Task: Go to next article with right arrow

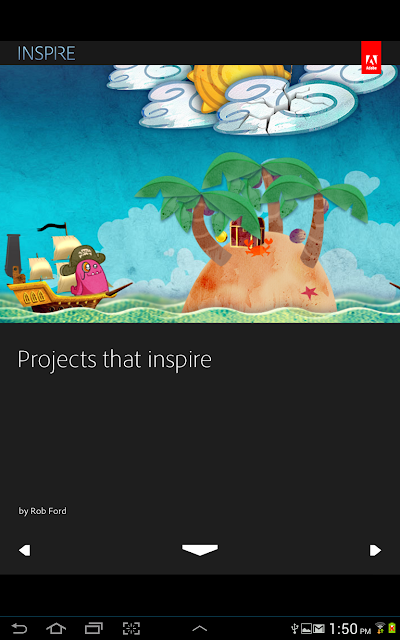Action: coord(375,550)
